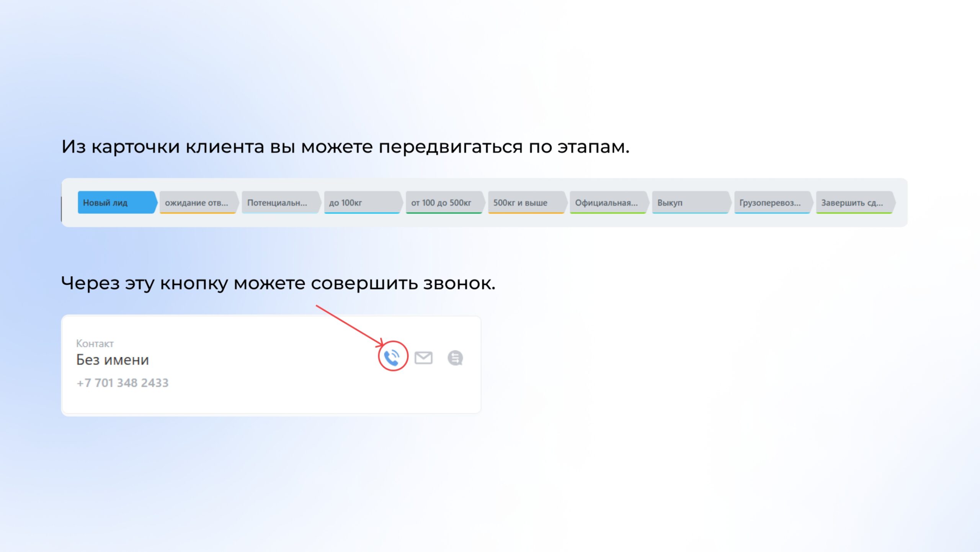Select the Новый лид pipeline stage
Screen dimensions: 980x552
coord(118,203)
